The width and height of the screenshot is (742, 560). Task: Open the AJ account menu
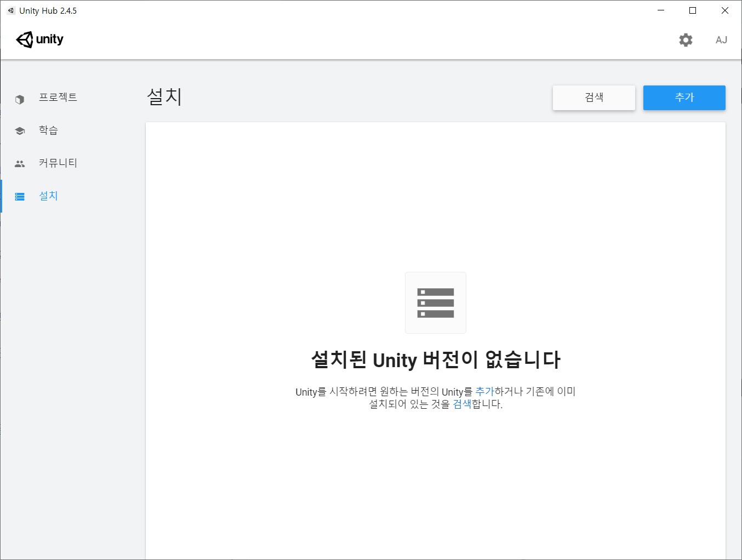coord(721,40)
